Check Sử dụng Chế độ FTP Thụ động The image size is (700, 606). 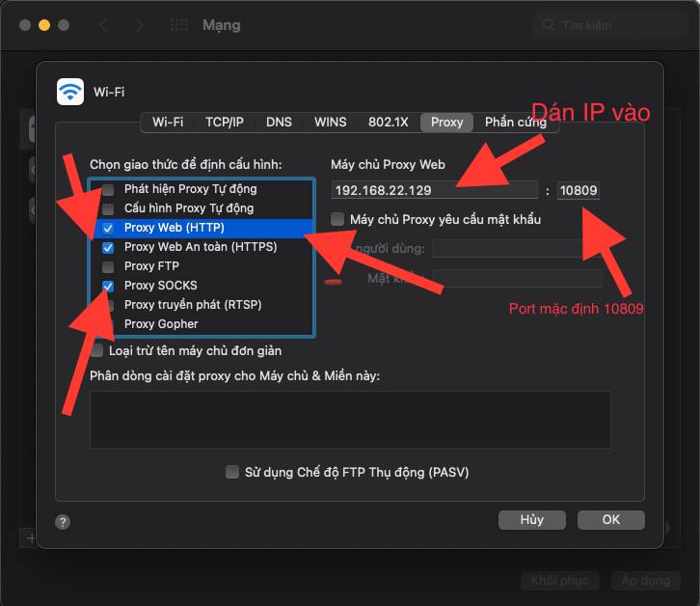(x=231, y=472)
